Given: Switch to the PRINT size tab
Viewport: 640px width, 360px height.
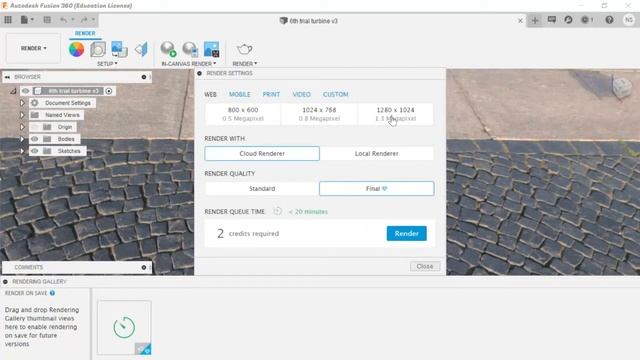Looking at the screenshot, I should (x=271, y=94).
